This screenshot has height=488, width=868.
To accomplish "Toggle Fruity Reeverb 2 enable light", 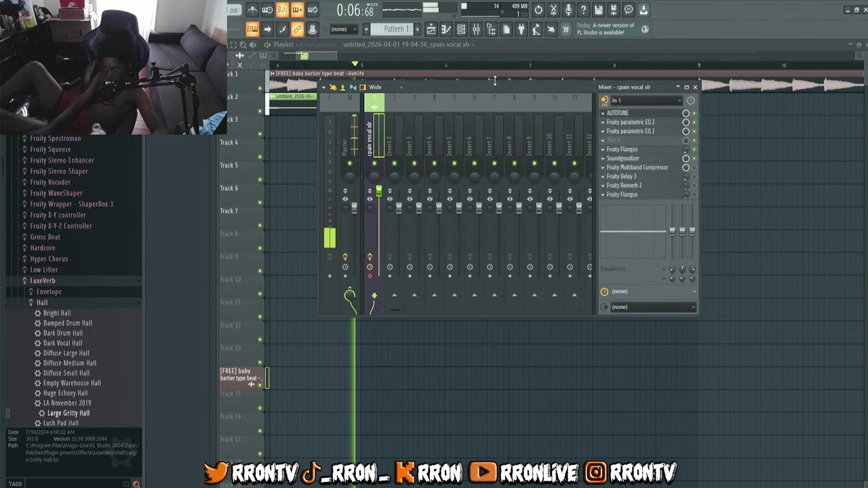I will tap(694, 185).
